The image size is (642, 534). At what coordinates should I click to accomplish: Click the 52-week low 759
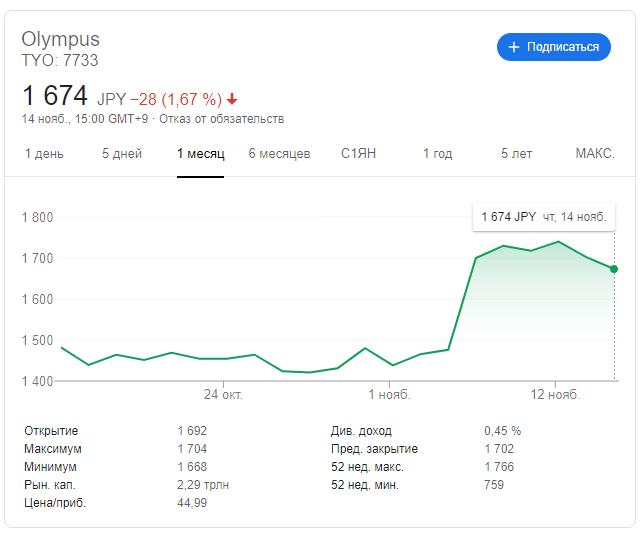tap(494, 485)
